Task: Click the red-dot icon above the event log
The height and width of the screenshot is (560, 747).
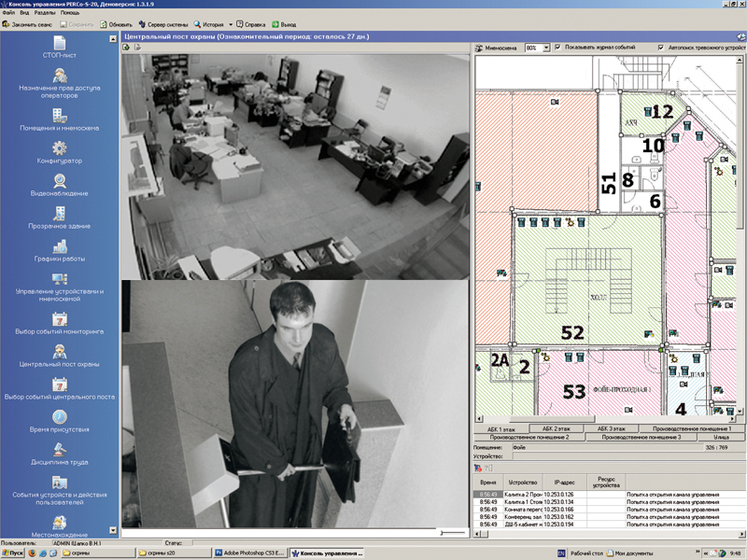Action: pyautogui.click(x=478, y=469)
